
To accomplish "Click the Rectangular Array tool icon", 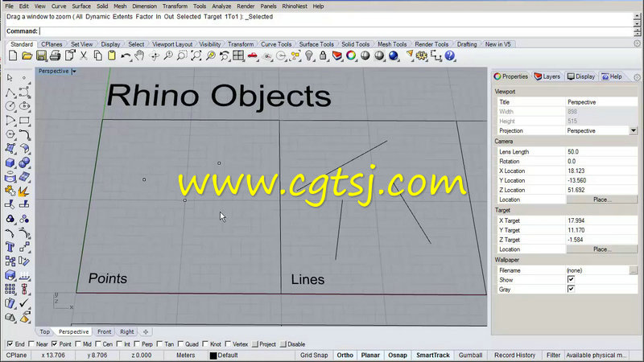I will (10, 289).
